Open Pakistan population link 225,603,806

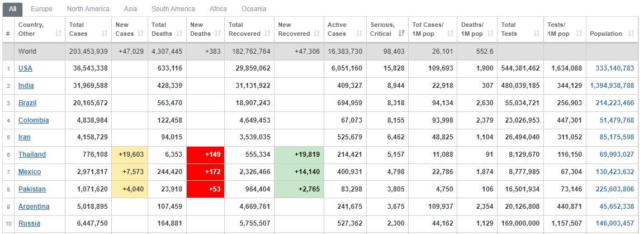[x=615, y=189]
